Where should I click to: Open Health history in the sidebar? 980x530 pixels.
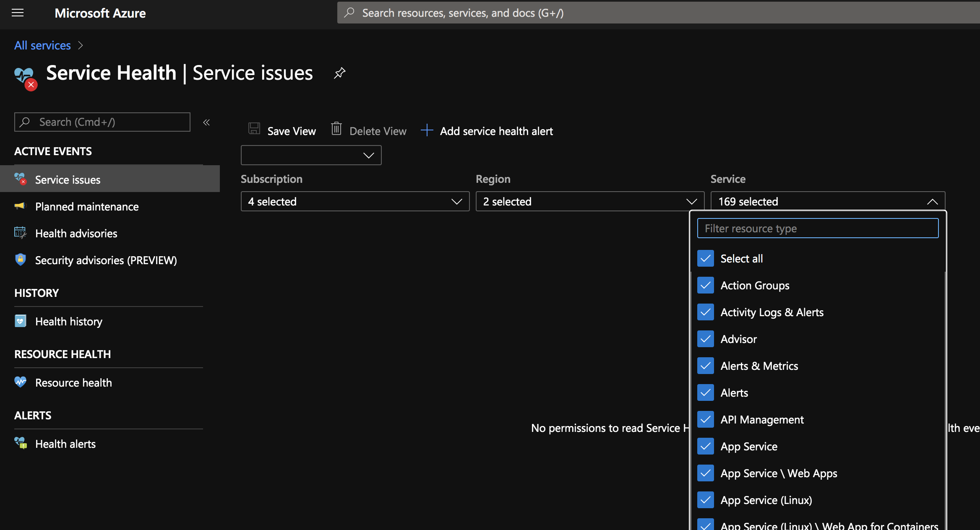[110, 321]
